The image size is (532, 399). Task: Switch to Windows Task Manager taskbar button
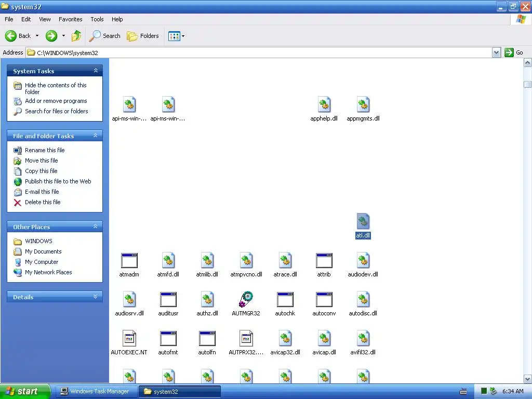pyautogui.click(x=96, y=391)
